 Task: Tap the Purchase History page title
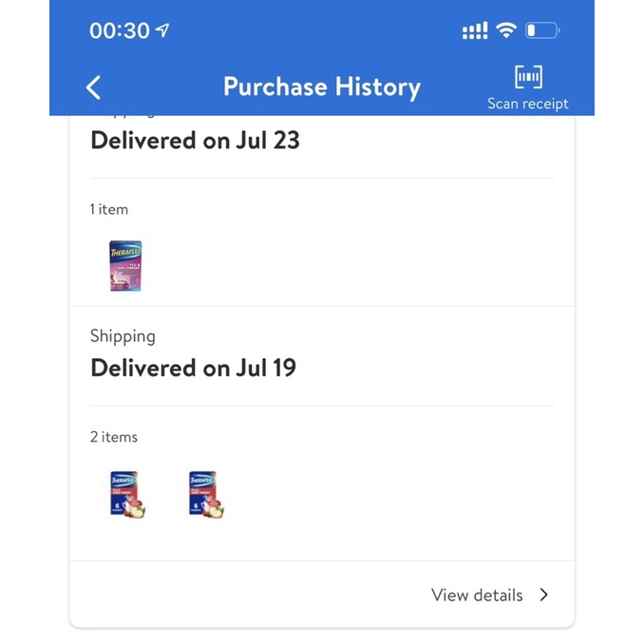coord(321,87)
